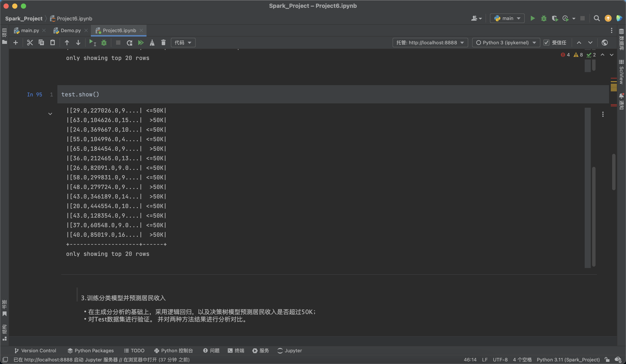626x364 pixels.
Task: Open notebook in browser globe icon
Action: click(x=605, y=43)
